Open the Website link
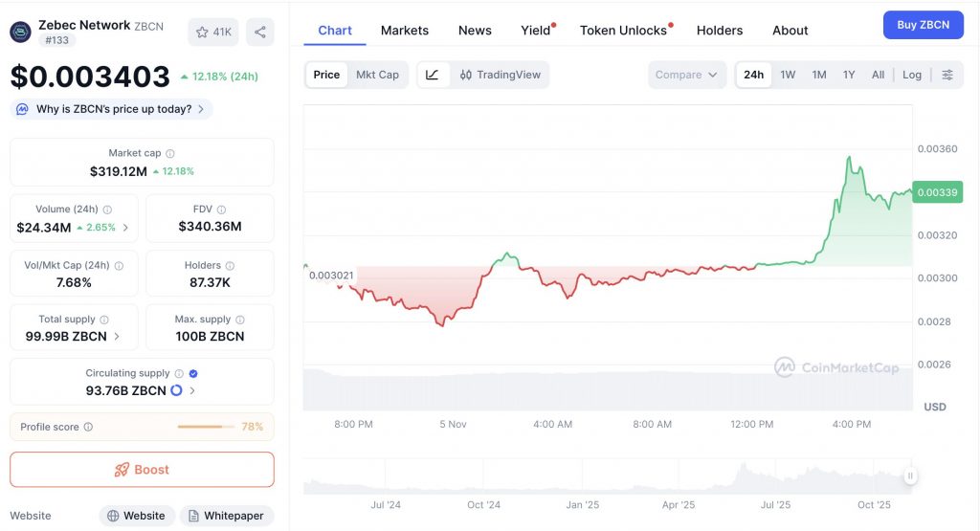This screenshot has width=980, height=531. (x=137, y=516)
